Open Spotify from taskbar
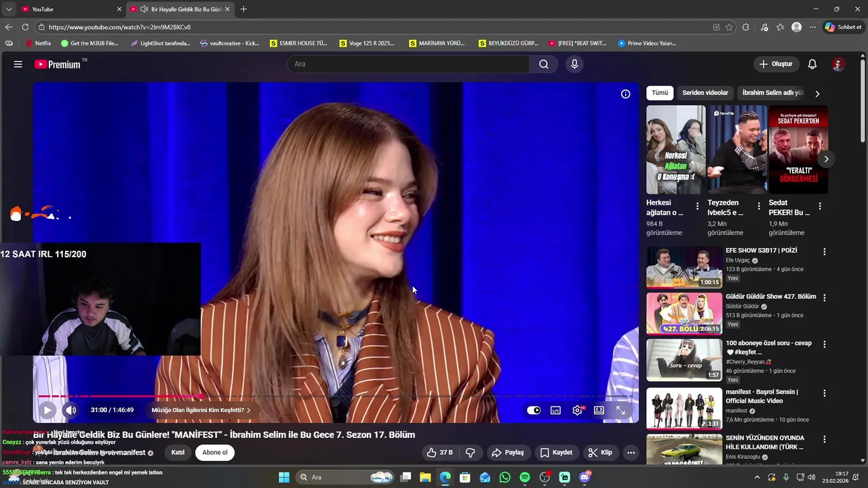The height and width of the screenshot is (488, 868). tap(525, 477)
